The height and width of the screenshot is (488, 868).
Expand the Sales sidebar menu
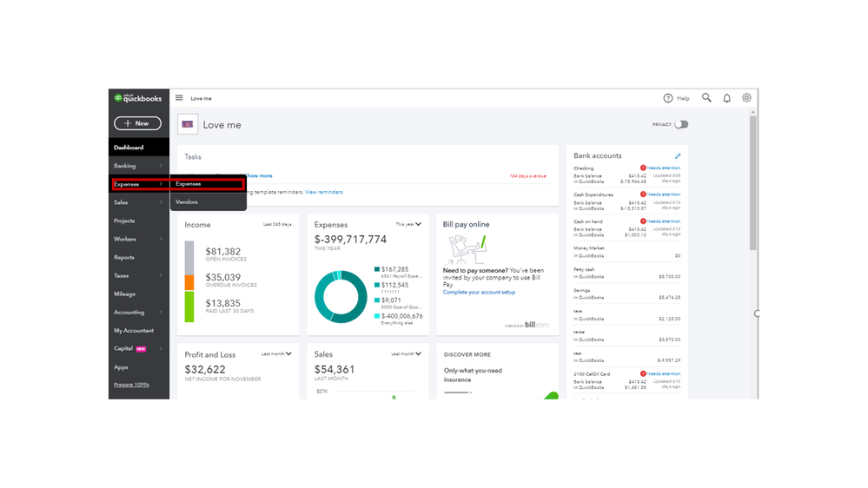(139, 202)
